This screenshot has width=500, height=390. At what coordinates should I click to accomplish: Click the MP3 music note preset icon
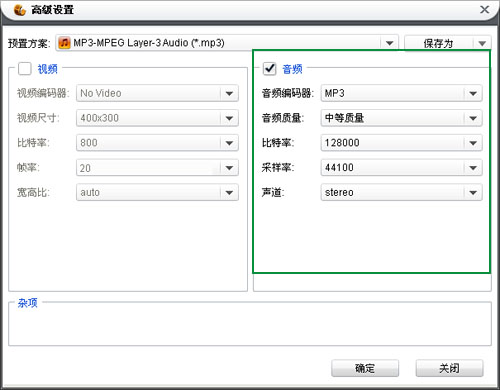[64, 43]
